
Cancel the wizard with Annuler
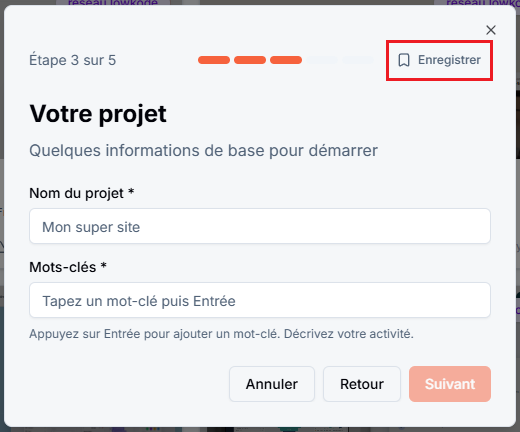(272, 384)
